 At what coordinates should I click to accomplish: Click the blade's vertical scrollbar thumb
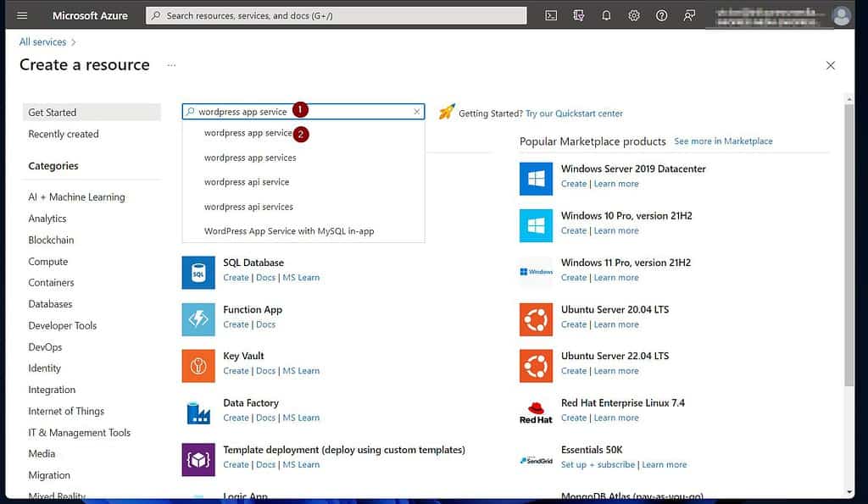pyautogui.click(x=849, y=245)
